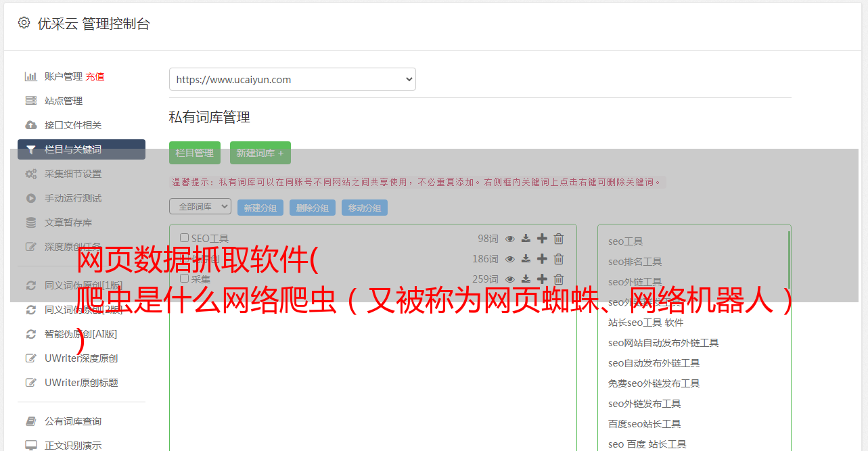The width and height of the screenshot is (868, 451).
Task: Open the 全部词库 group dropdown
Action: pos(200,206)
